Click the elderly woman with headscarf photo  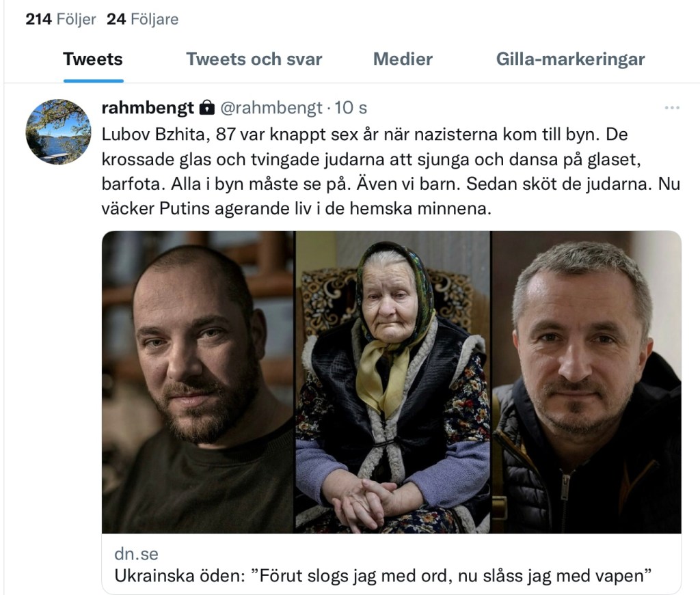(393, 382)
